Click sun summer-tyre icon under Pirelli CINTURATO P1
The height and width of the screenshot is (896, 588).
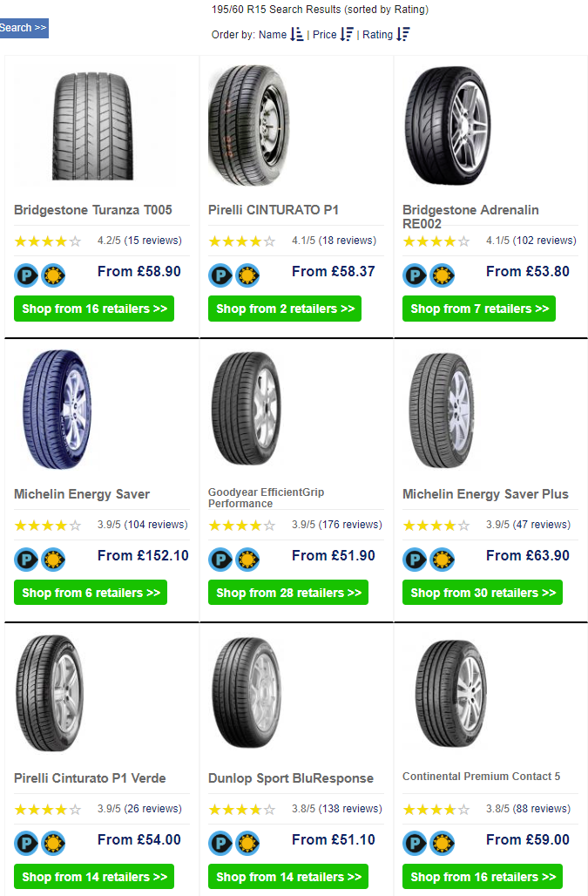pyautogui.click(x=247, y=275)
